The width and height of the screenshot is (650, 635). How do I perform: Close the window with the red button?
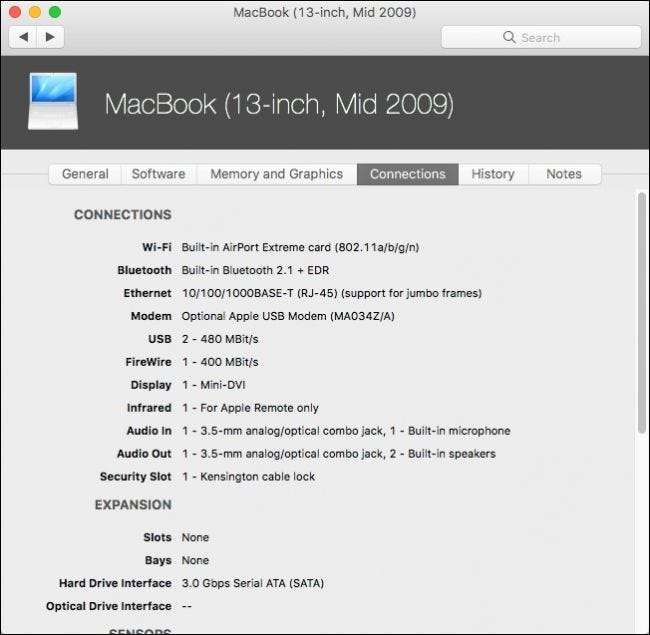[x=15, y=12]
